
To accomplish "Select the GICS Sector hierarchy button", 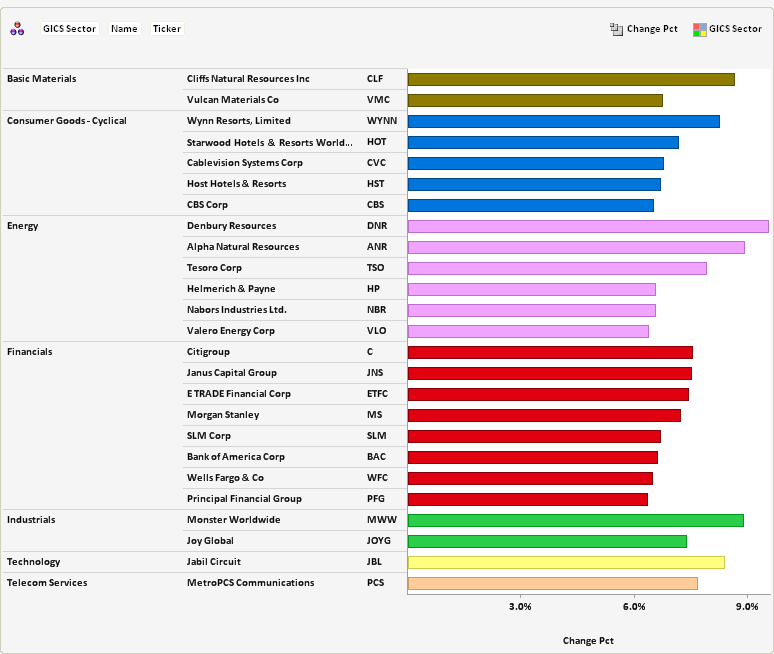I will [70, 29].
